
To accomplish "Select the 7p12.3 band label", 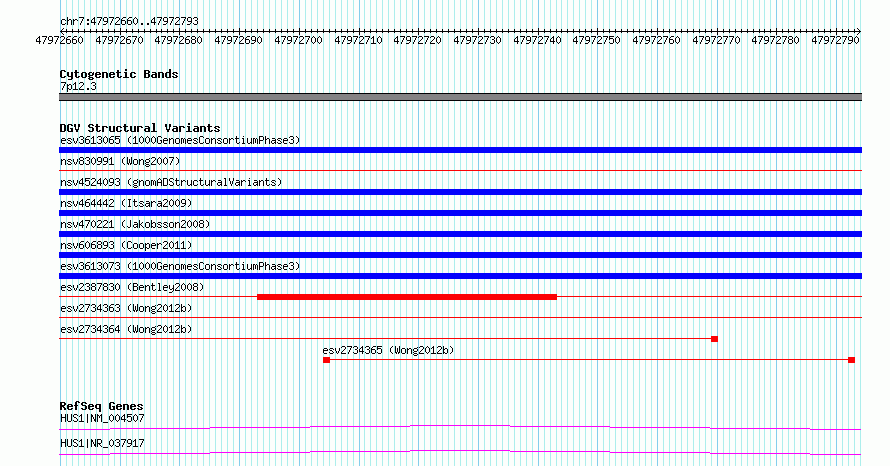I will (78, 86).
